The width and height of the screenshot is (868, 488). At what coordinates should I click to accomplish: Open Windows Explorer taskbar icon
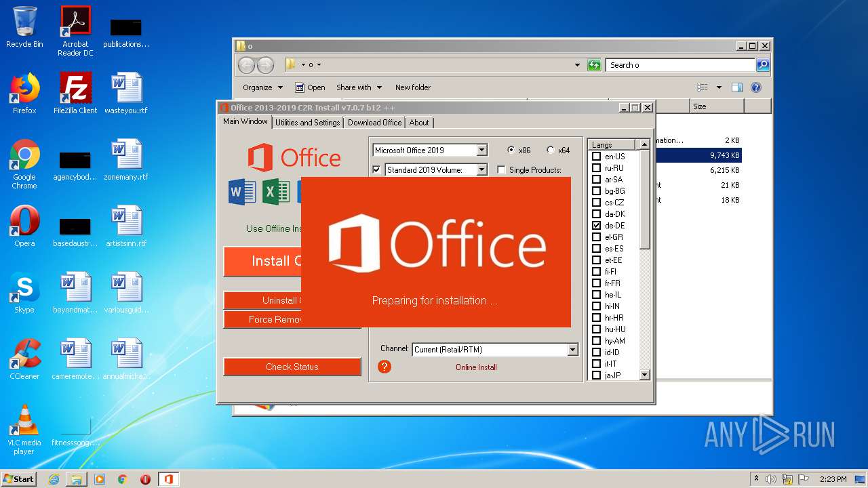tap(77, 479)
